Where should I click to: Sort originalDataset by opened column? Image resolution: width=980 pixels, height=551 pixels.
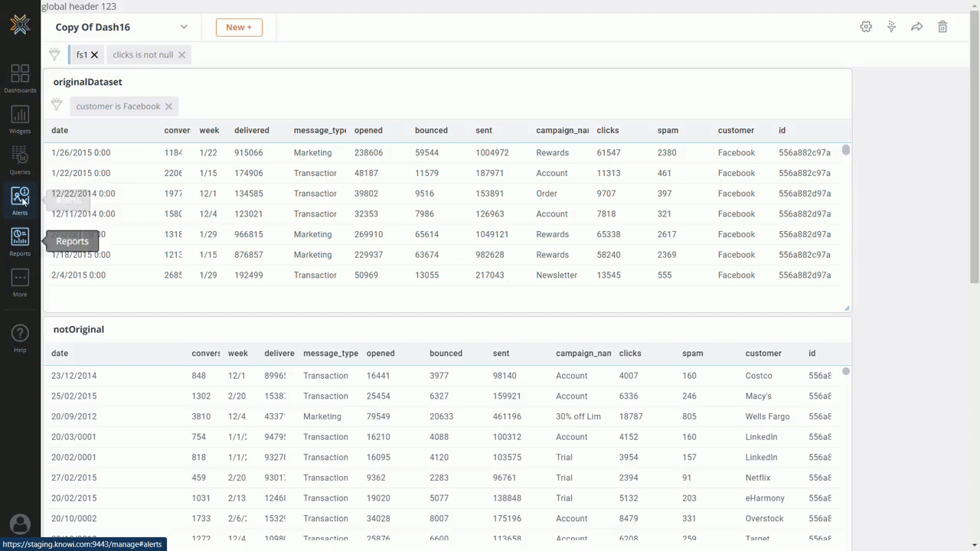tap(368, 130)
